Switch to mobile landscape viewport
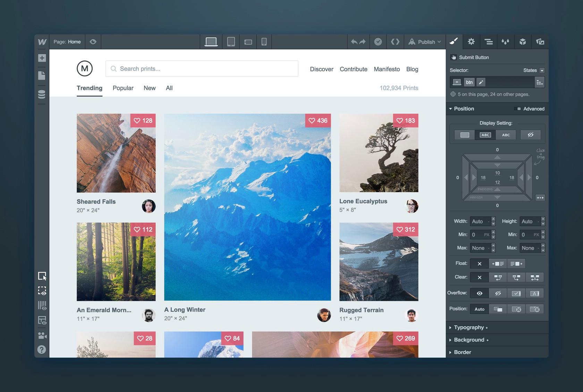 pyautogui.click(x=248, y=42)
